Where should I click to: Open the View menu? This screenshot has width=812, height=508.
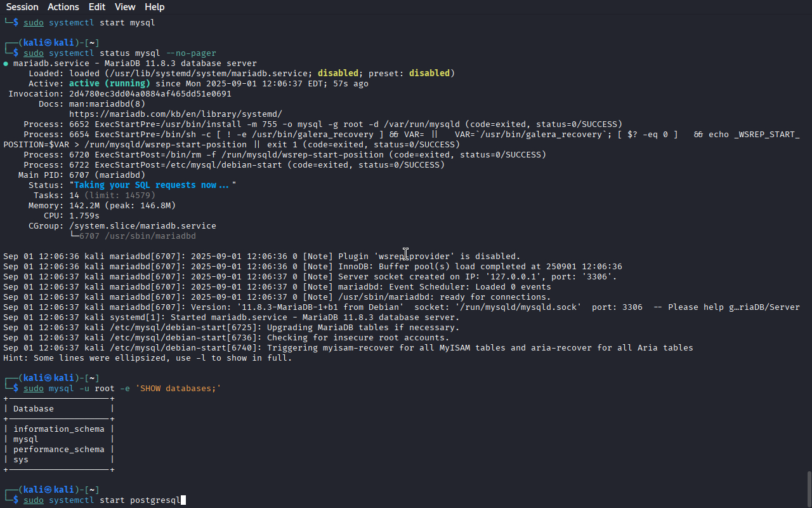click(125, 7)
